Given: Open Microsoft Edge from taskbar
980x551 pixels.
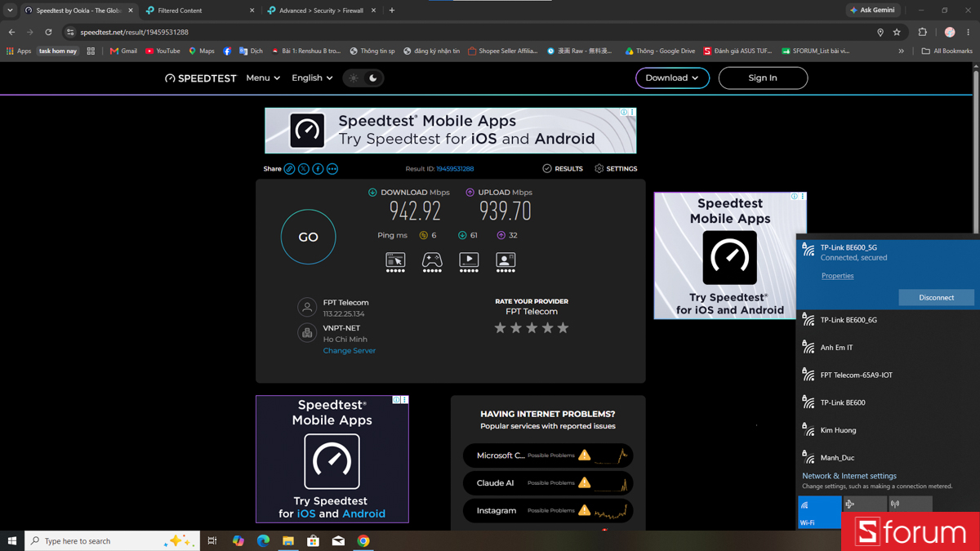Looking at the screenshot, I should click(x=263, y=540).
